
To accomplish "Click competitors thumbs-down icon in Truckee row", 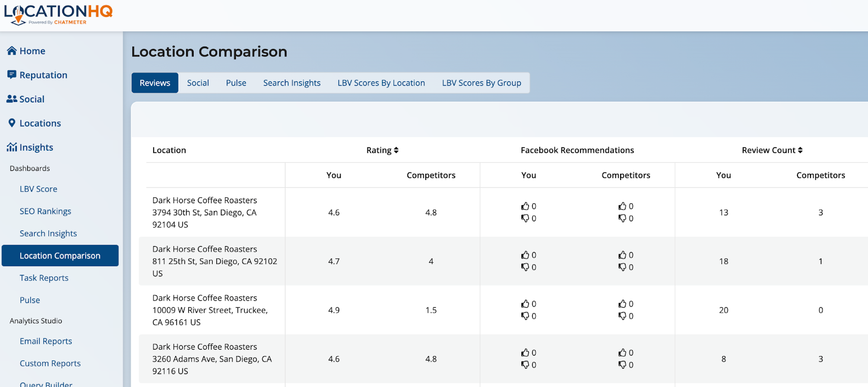I will pyautogui.click(x=622, y=316).
